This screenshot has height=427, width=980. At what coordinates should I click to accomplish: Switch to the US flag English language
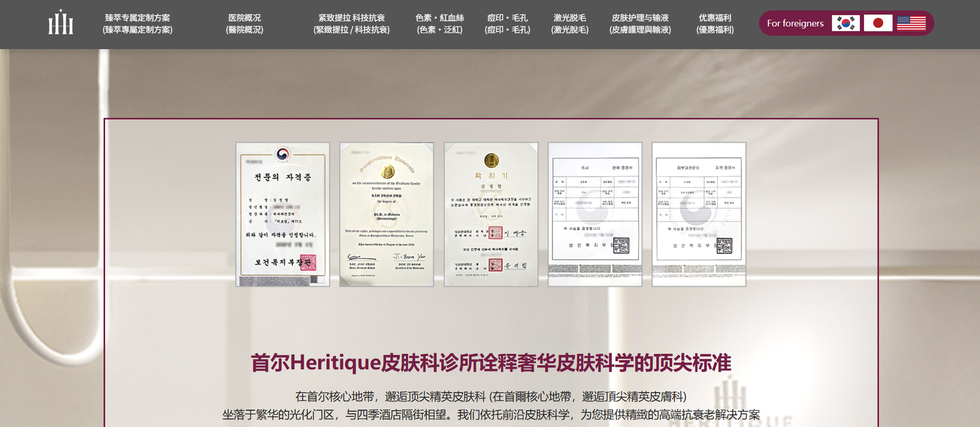(911, 23)
